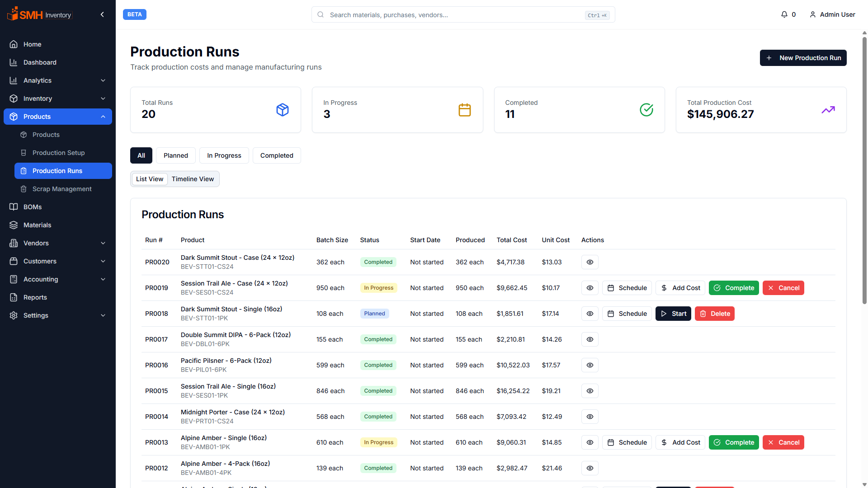Viewport: 868px width, 488px height.
Task: Expand the Vendors sidebar section
Action: pyautogui.click(x=103, y=243)
